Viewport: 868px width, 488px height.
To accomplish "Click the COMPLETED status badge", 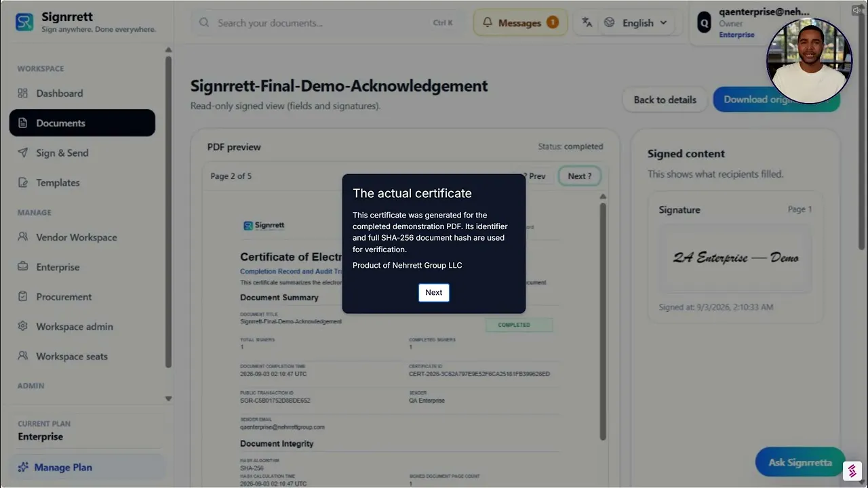I will 519,325.
